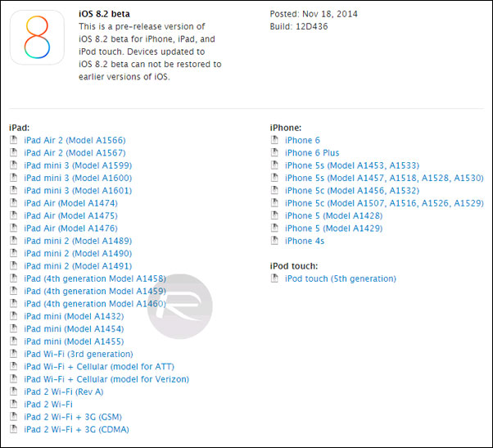This screenshot has height=448, width=493.
Task: Open iPhone 5 (Model A1428) link
Action: 334,215
